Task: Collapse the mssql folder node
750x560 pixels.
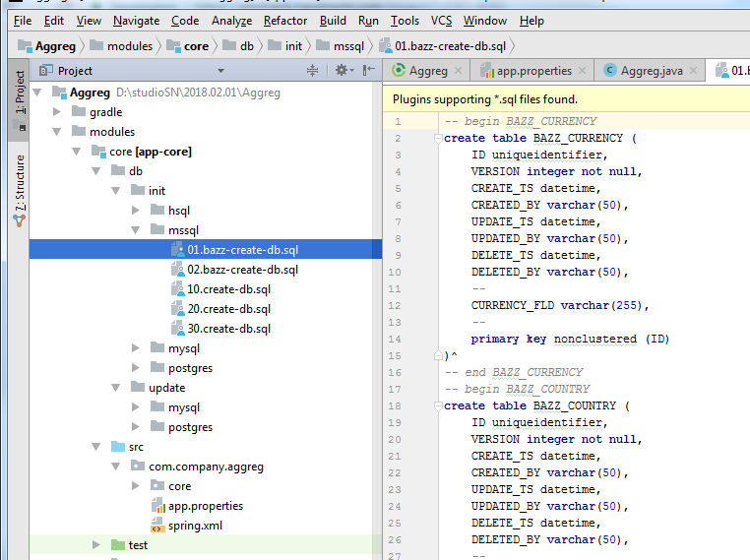Action: pyautogui.click(x=135, y=230)
